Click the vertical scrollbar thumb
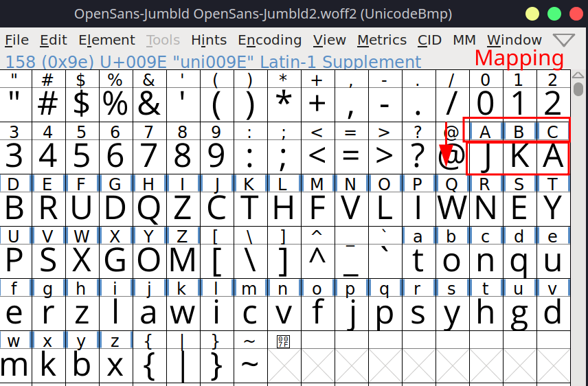Image resolution: width=588 pixels, height=386 pixels. pyautogui.click(x=578, y=89)
